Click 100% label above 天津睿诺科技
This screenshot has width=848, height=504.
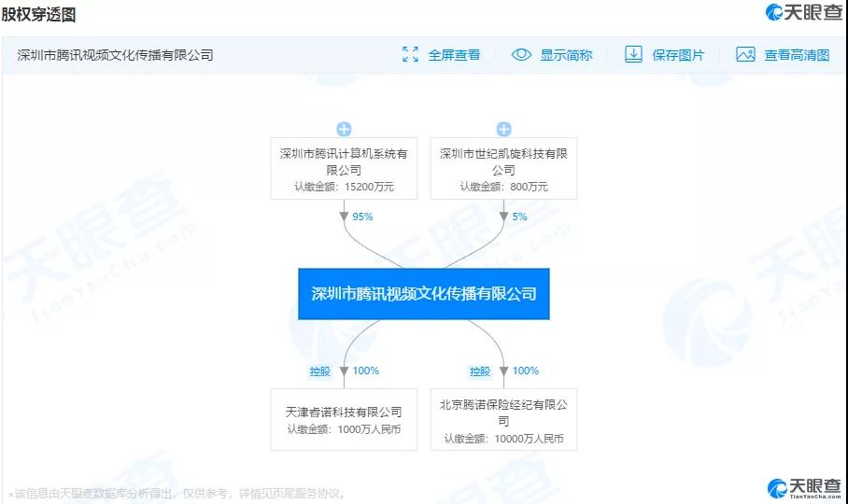[x=366, y=371]
